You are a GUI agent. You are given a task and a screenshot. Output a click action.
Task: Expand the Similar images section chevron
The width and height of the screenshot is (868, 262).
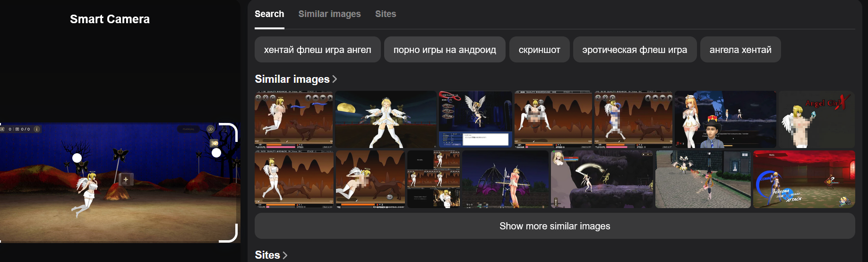point(335,79)
